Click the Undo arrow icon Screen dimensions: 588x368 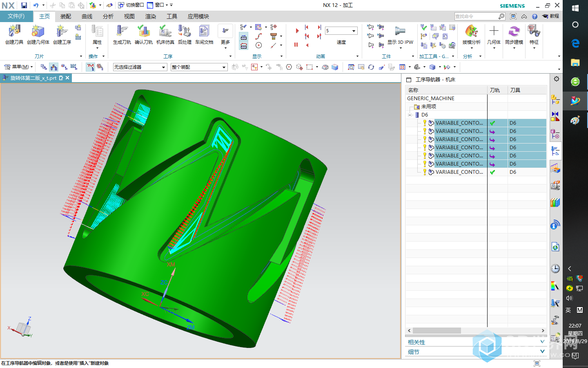point(36,5)
